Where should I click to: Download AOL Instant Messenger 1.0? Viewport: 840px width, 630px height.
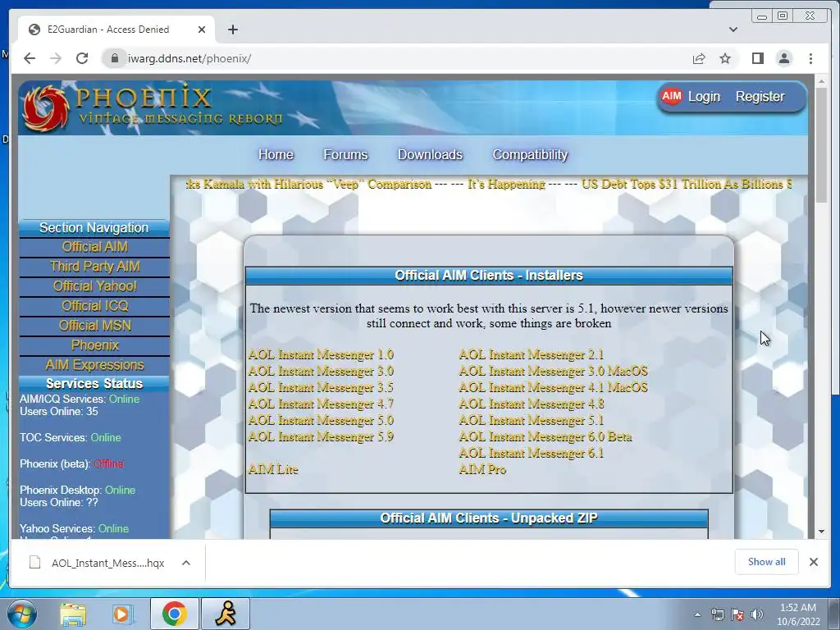point(321,354)
